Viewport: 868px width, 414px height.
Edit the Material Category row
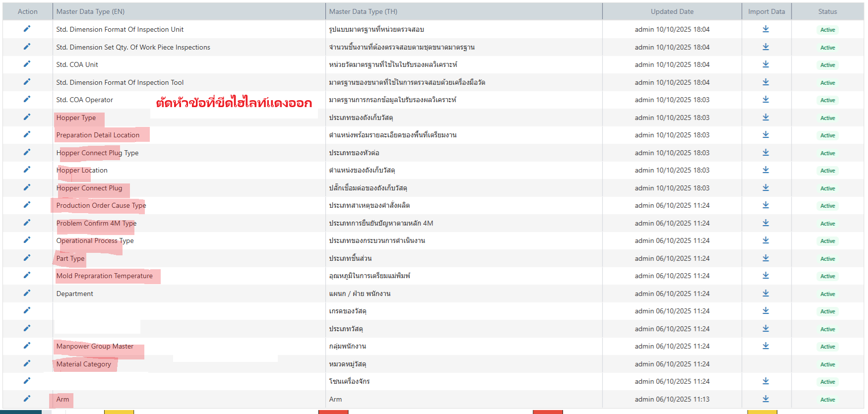[x=27, y=363]
